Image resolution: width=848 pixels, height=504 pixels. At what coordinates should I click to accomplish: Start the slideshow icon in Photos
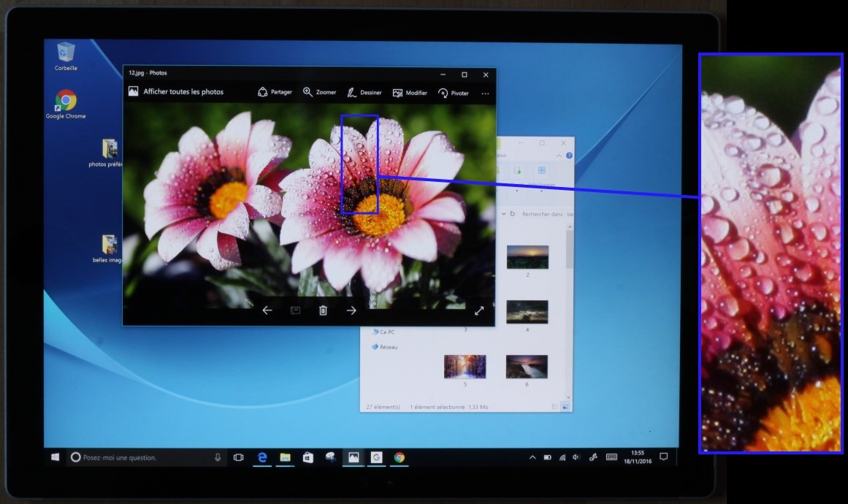295,310
